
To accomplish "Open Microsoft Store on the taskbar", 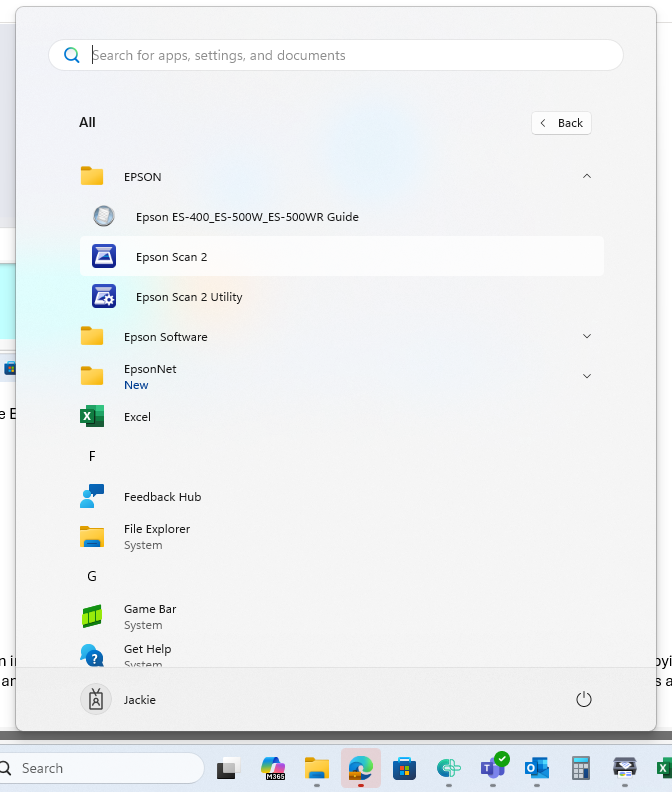I will (x=405, y=768).
